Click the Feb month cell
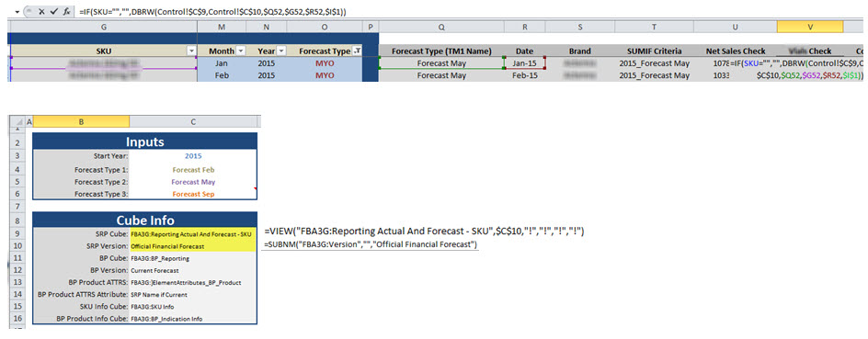Screen dimensions: 868x339 click(x=223, y=75)
